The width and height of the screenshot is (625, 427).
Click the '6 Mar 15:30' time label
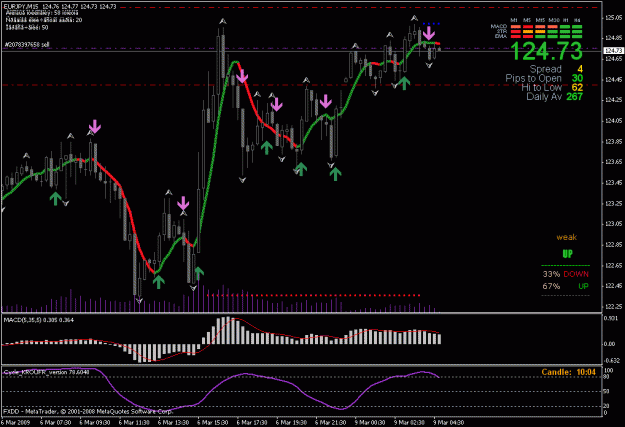coord(213,422)
